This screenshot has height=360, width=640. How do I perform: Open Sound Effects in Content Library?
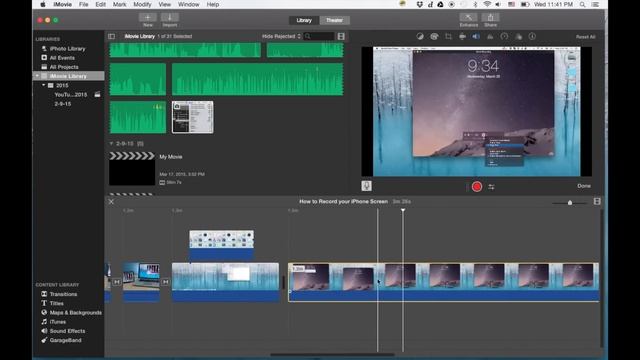tap(68, 331)
